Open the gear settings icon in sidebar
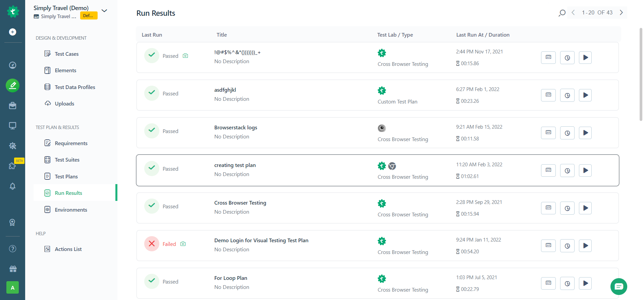The height and width of the screenshot is (300, 644). pyautogui.click(x=12, y=146)
